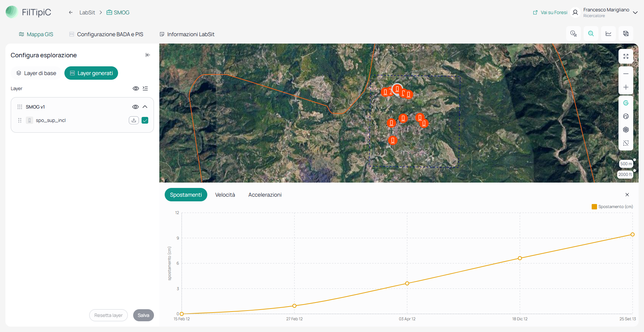Collapse the SMOG v1 layer group

(145, 107)
